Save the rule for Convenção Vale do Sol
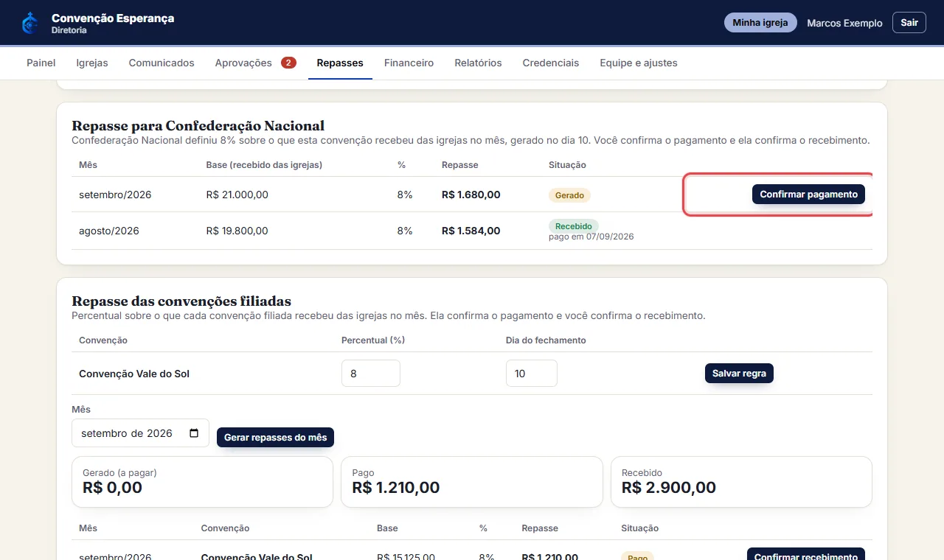Image resolution: width=944 pixels, height=560 pixels. click(x=739, y=374)
